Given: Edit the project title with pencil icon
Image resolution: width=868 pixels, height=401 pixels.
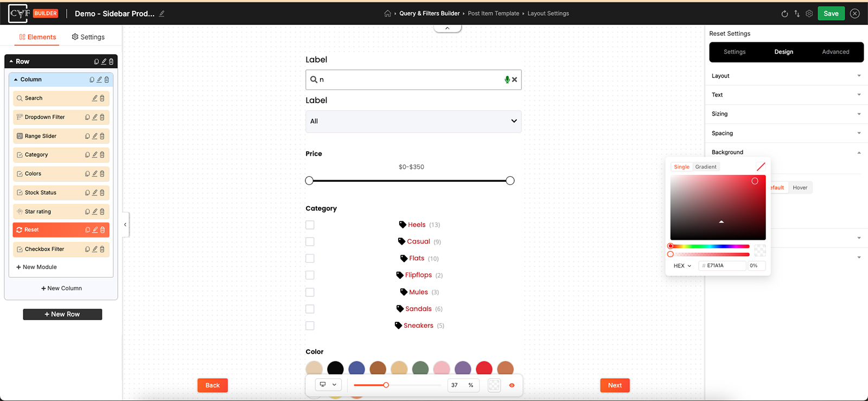Looking at the screenshot, I should click(162, 14).
